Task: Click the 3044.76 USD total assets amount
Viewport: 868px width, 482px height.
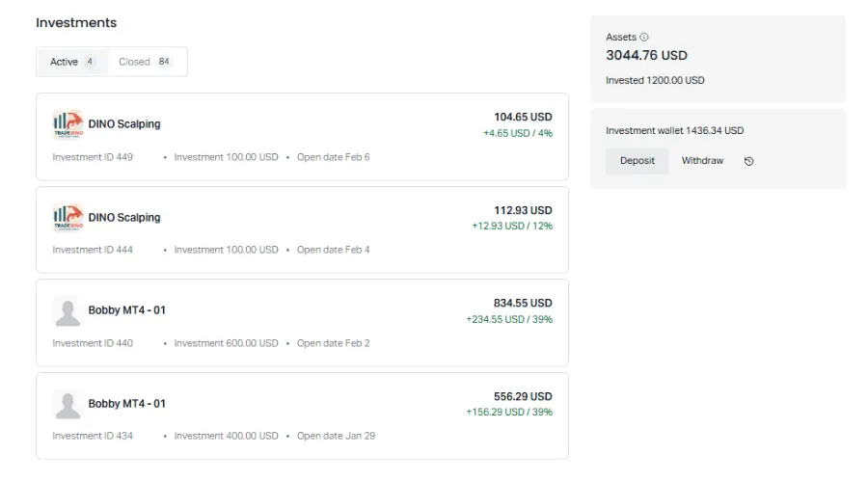Action: pyautogui.click(x=646, y=56)
